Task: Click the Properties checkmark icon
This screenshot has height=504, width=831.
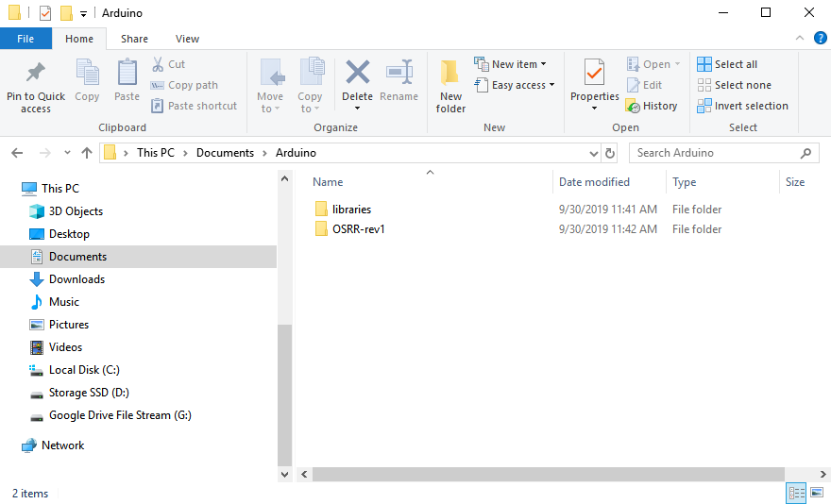Action: 594,72
